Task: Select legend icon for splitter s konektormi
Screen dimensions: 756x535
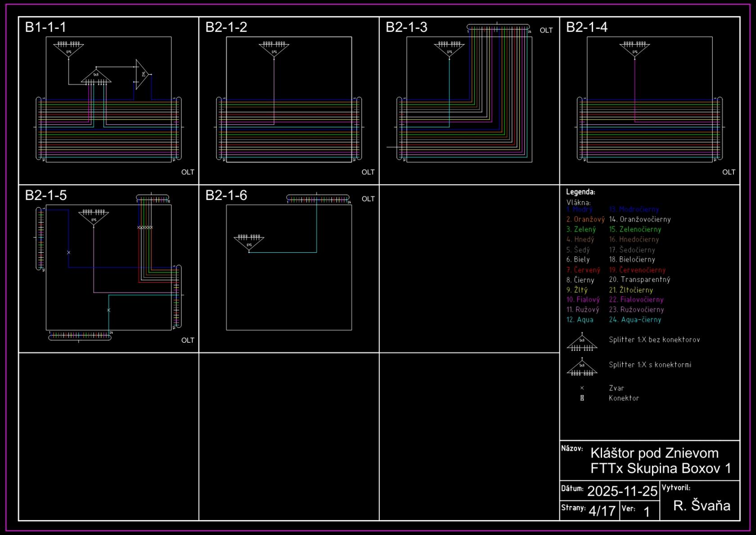Action: 582,367
